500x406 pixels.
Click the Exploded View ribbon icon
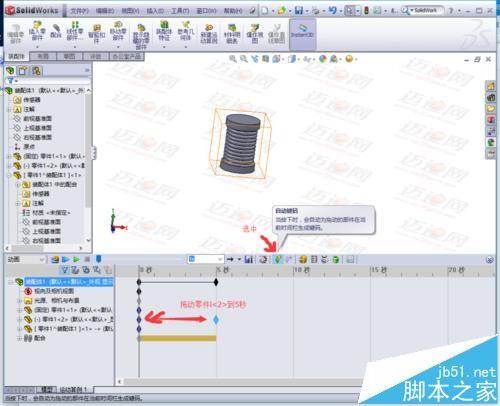[x=255, y=34]
